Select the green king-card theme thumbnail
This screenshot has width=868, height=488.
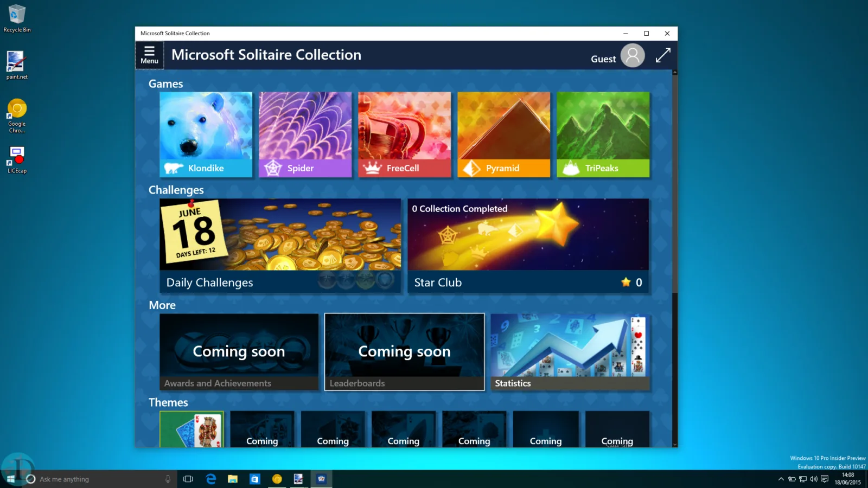(192, 429)
